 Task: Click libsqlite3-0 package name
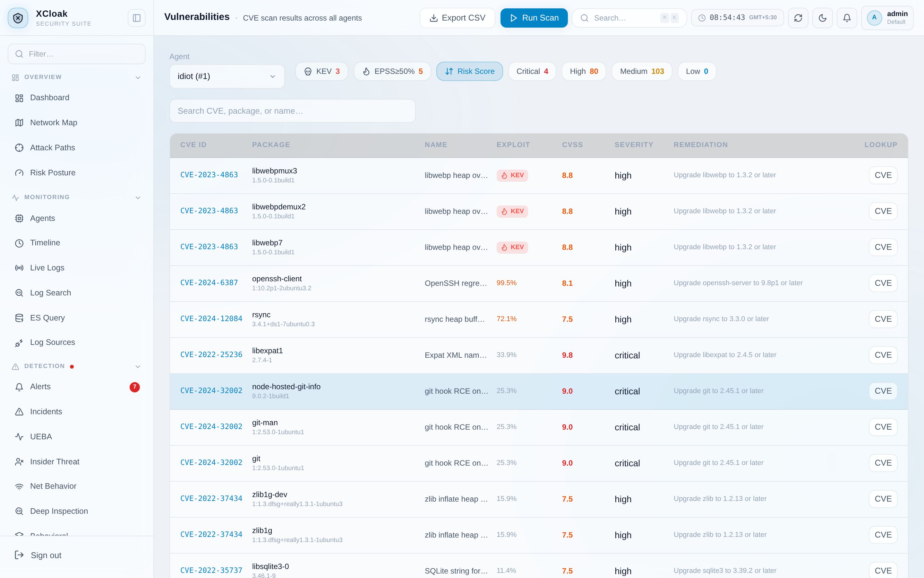[270, 566]
